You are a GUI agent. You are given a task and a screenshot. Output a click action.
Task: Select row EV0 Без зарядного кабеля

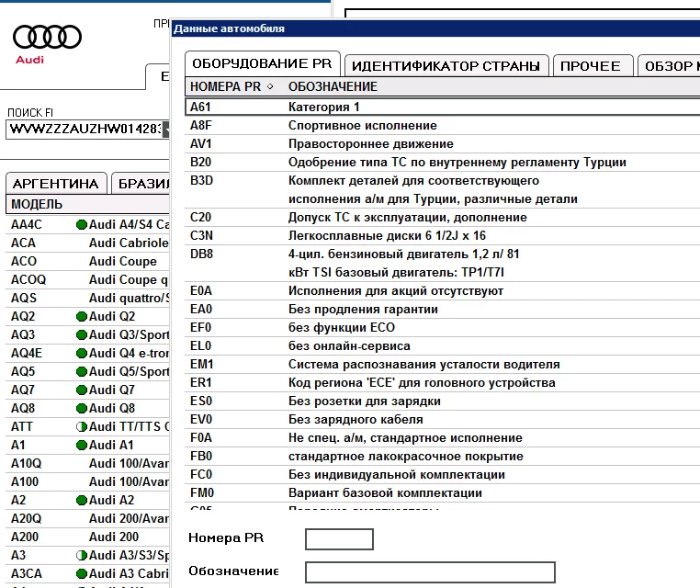443,419
